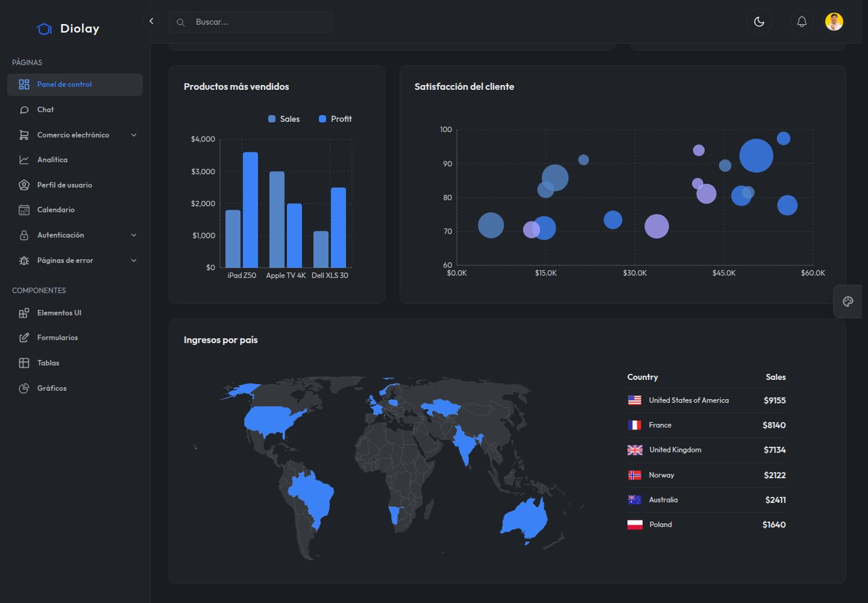This screenshot has height=603, width=868.
Task: Toggle the Sales legend series
Action: pos(284,119)
